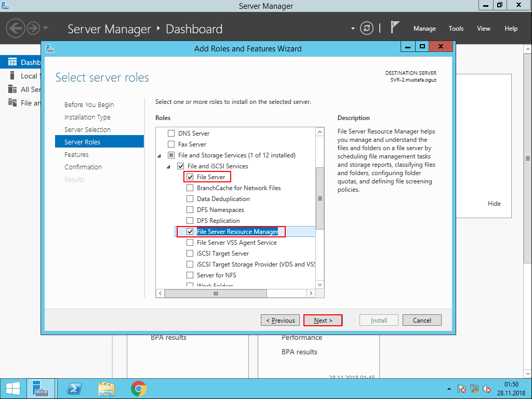Uncheck the File Server checkbox
Image resolution: width=532 pixels, height=399 pixels.
pyautogui.click(x=190, y=177)
